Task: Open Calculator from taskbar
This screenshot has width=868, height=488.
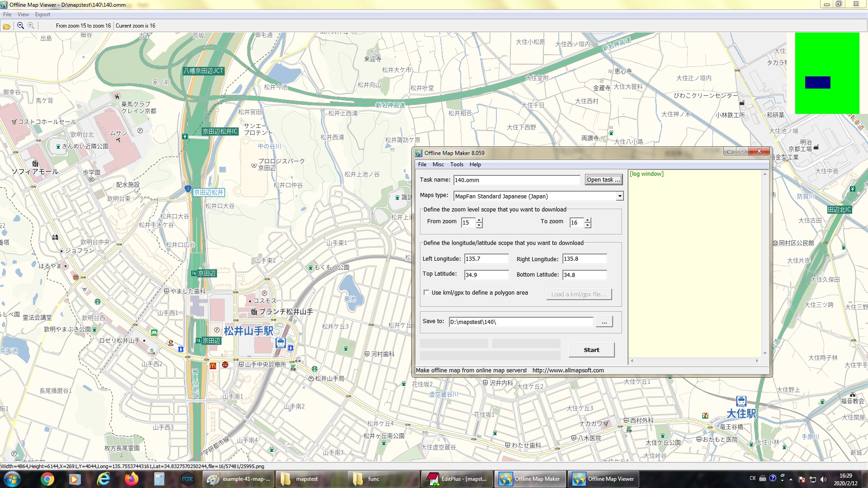Action: (159, 479)
